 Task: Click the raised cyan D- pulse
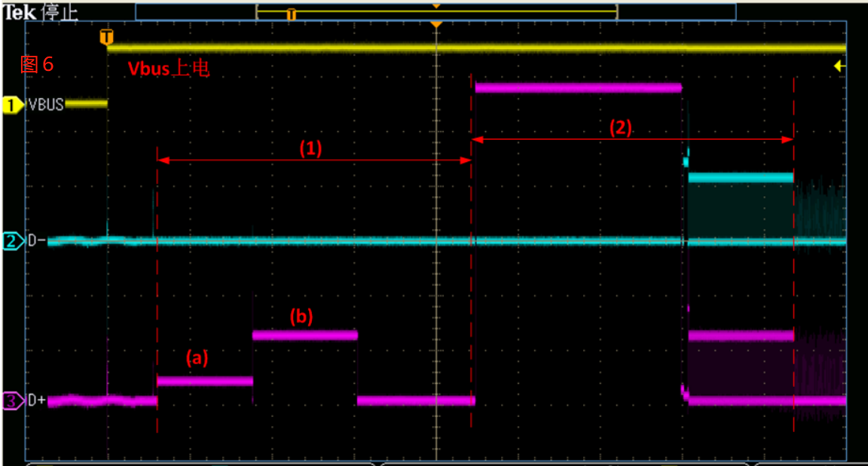(x=740, y=178)
